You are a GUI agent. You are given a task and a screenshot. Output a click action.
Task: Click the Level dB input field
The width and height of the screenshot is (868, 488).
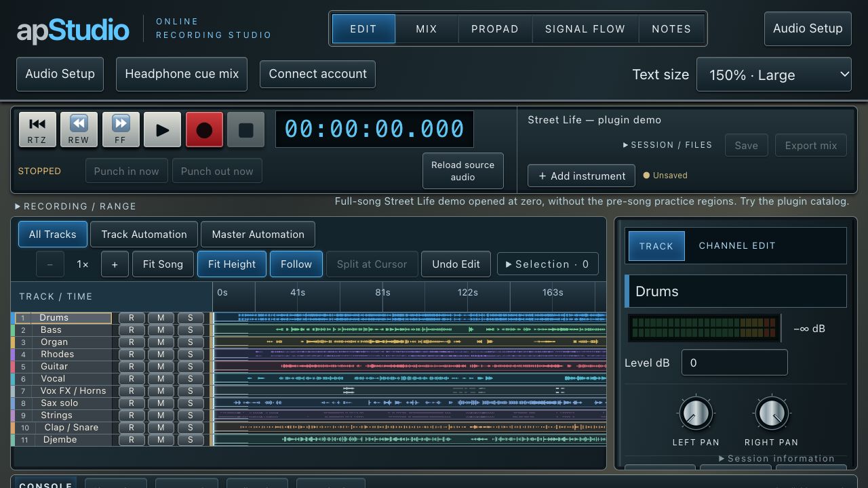734,363
